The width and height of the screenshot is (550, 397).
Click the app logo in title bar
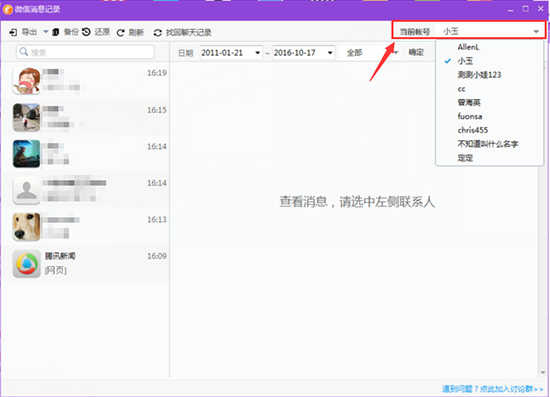[x=7, y=9]
